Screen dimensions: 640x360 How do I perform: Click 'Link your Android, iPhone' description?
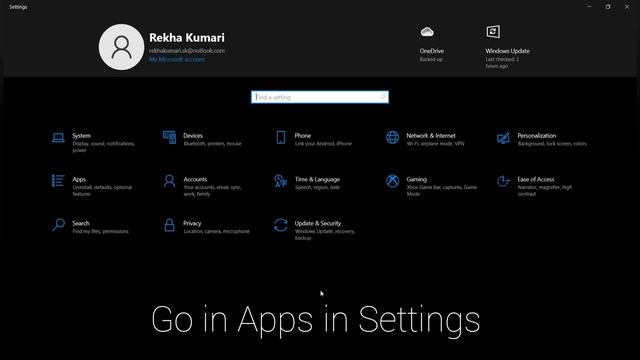tap(323, 144)
